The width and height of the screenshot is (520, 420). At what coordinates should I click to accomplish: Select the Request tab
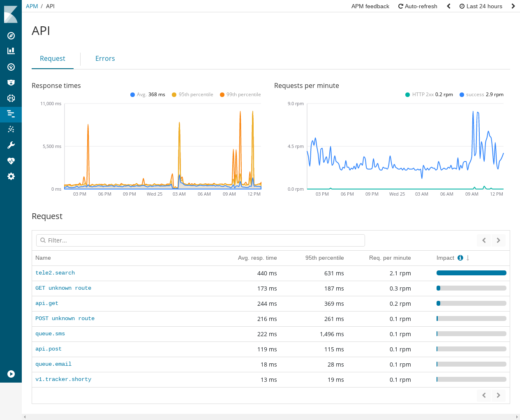[53, 59]
